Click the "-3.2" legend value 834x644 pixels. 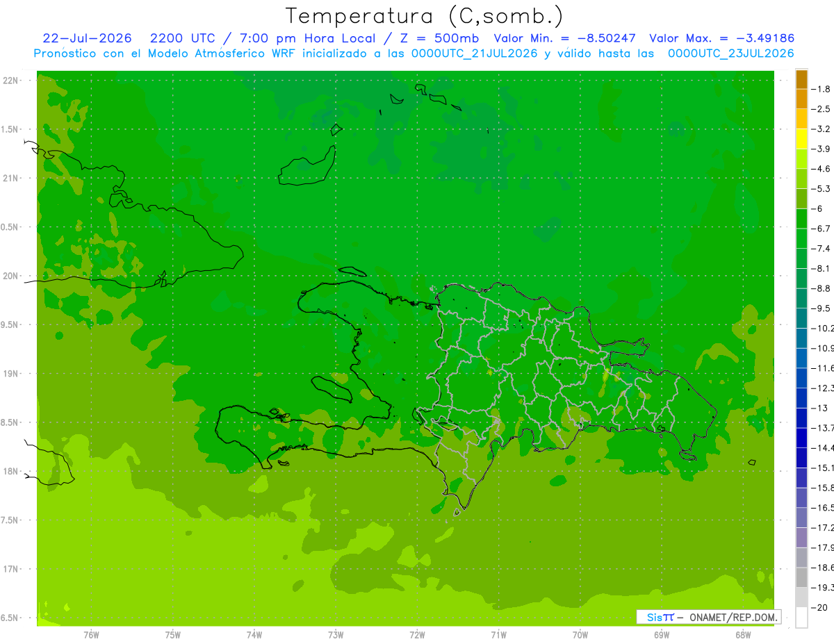coord(821,129)
